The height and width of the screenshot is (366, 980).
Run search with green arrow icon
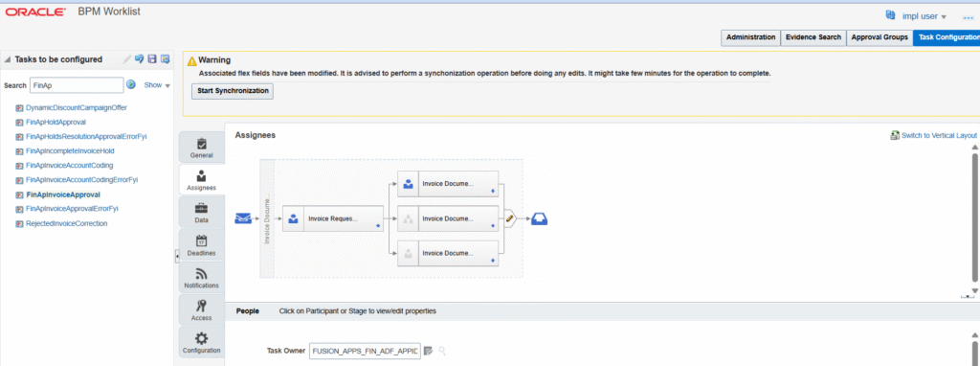click(x=131, y=84)
